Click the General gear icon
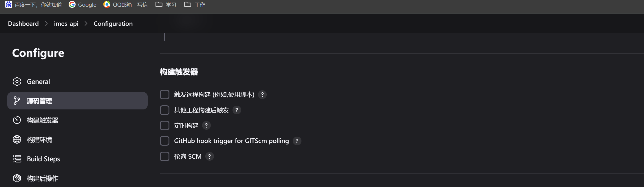Image resolution: width=644 pixels, height=187 pixels. click(x=17, y=82)
